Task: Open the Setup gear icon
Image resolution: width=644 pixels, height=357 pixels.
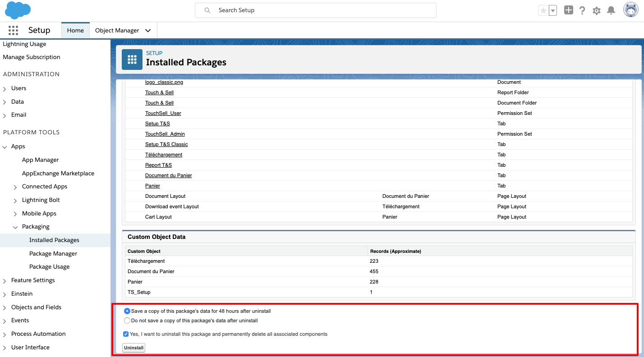Action: click(597, 10)
